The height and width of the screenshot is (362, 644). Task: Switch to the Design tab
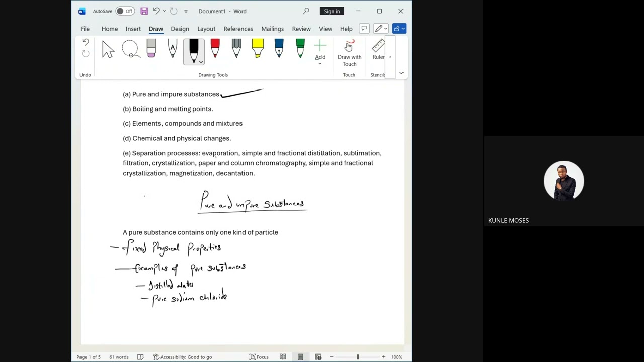180,29
